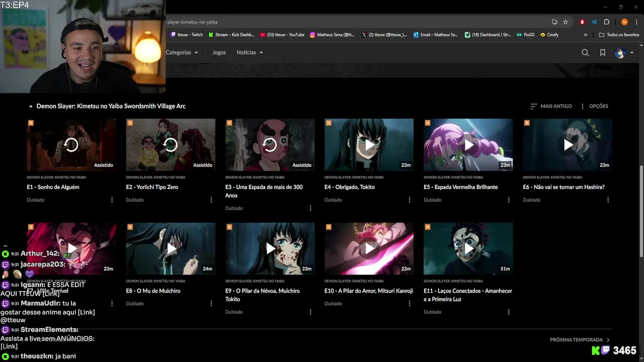Open more options for episode E3

click(310, 208)
